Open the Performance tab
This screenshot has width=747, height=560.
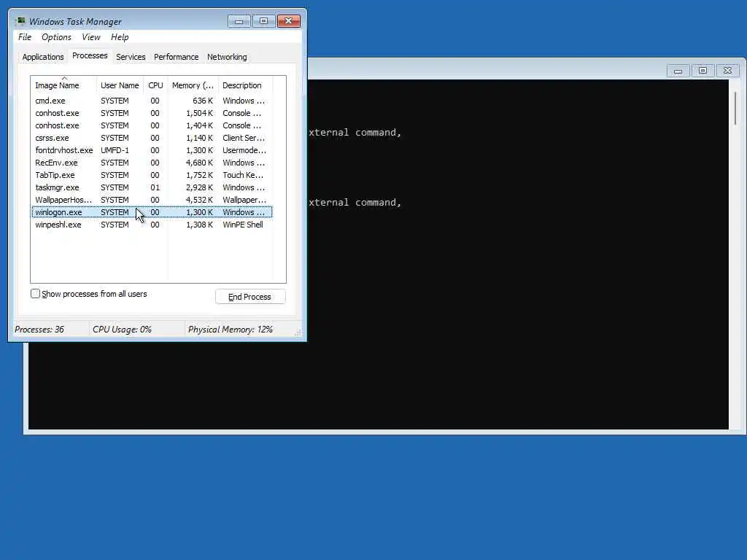(176, 57)
